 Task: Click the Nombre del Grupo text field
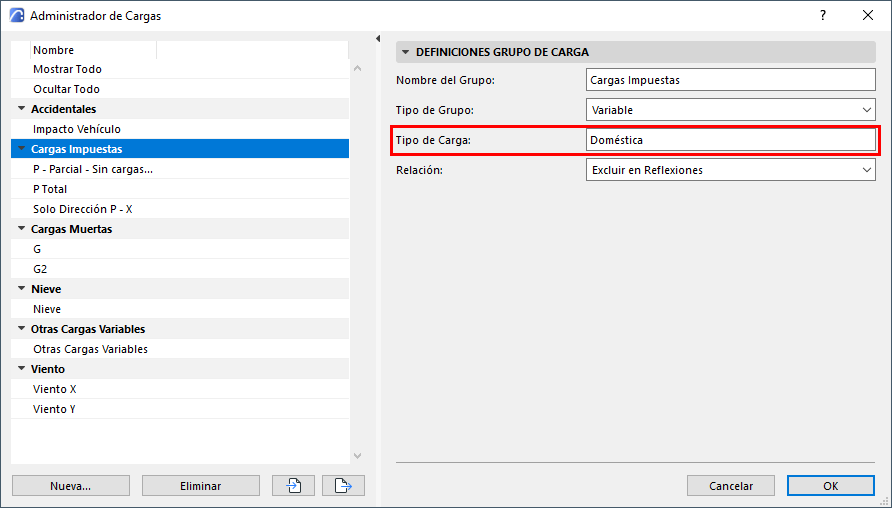click(731, 80)
